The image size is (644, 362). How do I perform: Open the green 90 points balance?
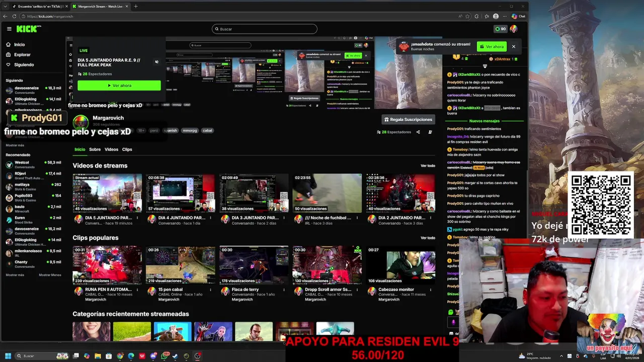pos(501,29)
